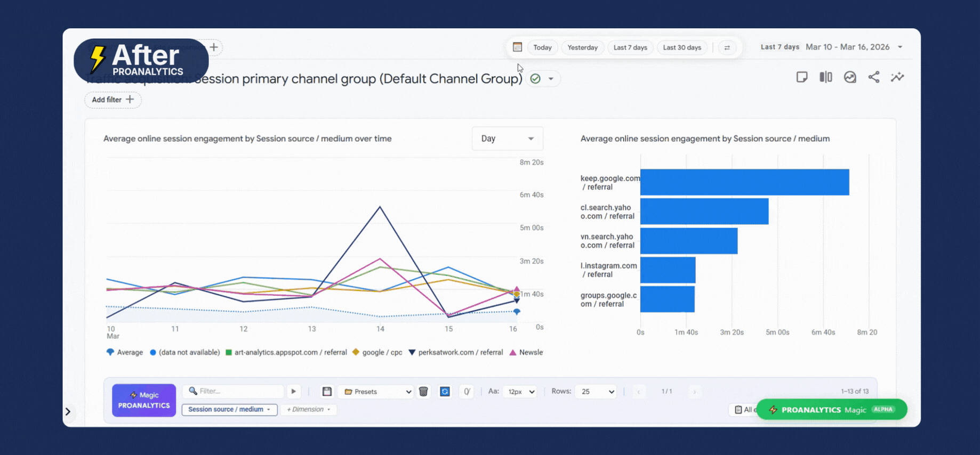
Task: Click the Add filter button
Action: click(x=113, y=100)
